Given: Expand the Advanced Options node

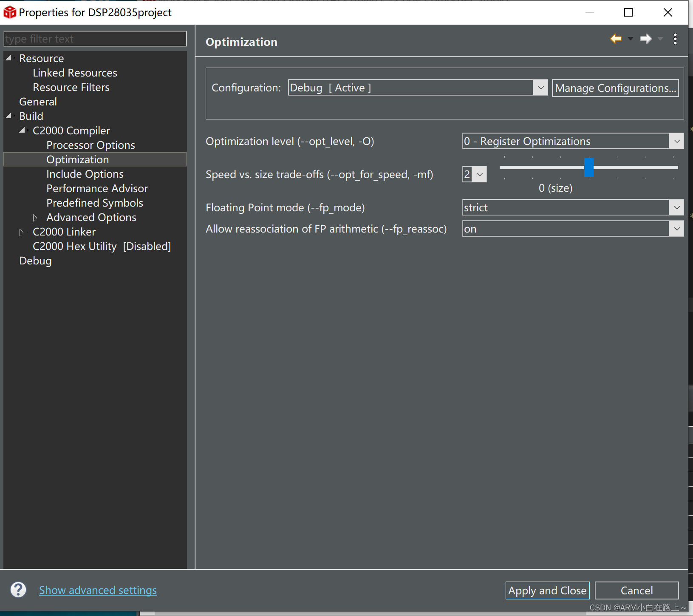Looking at the screenshot, I should (x=35, y=218).
